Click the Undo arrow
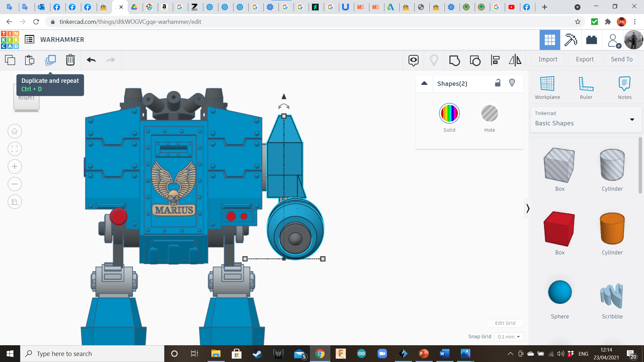 click(x=91, y=60)
